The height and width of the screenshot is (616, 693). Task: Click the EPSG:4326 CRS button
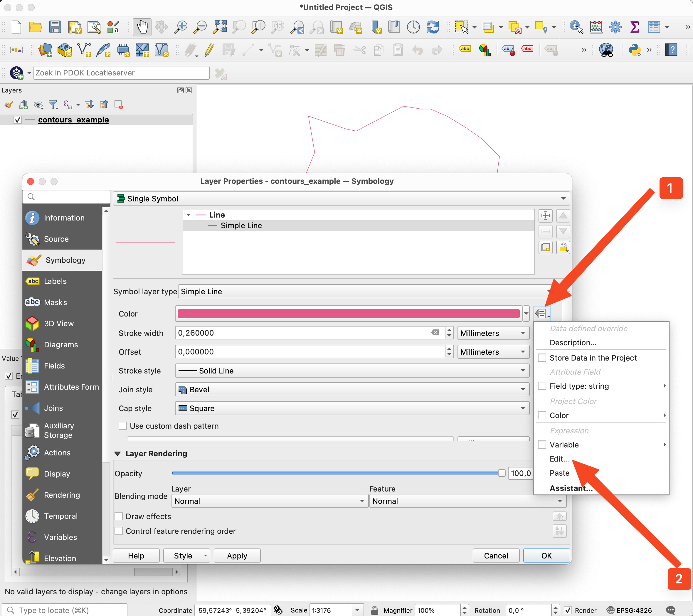629,610
